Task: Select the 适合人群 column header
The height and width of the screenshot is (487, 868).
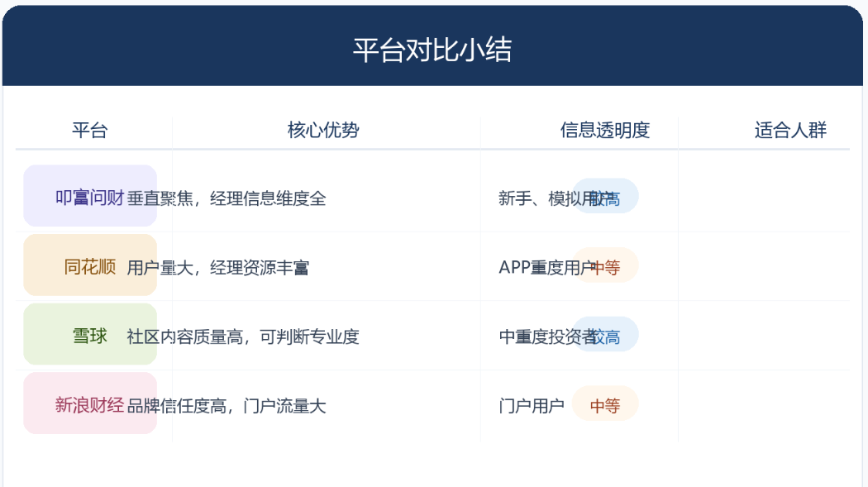Action: coord(790,131)
